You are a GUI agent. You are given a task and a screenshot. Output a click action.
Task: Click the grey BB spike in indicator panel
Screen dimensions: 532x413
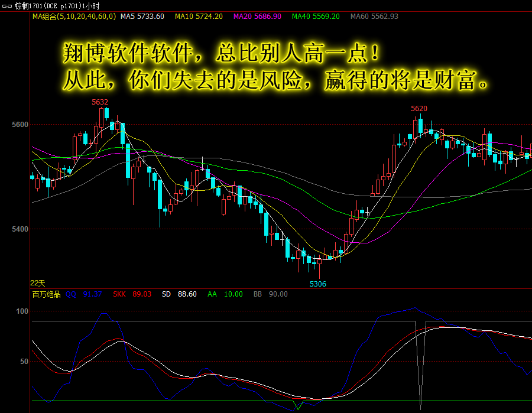click(421, 365)
